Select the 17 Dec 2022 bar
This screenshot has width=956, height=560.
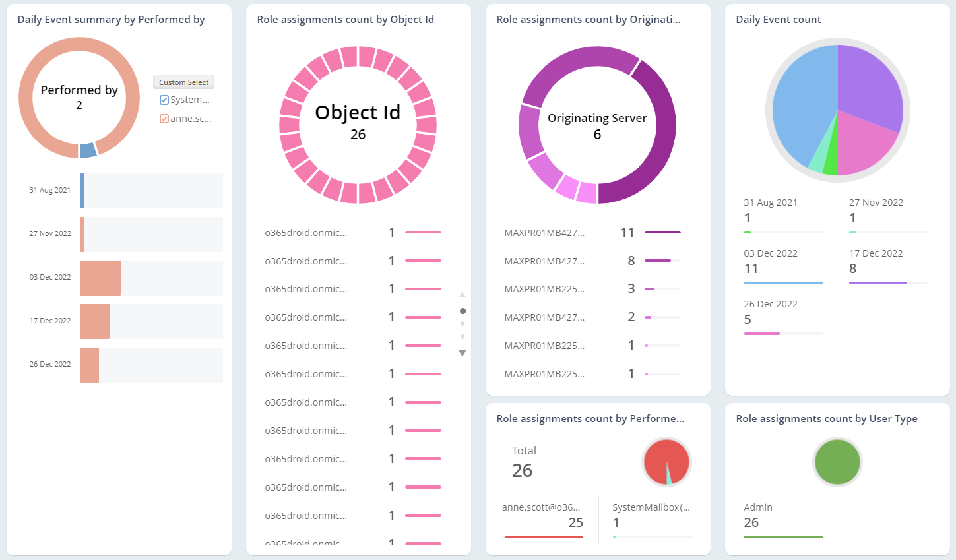(95, 321)
